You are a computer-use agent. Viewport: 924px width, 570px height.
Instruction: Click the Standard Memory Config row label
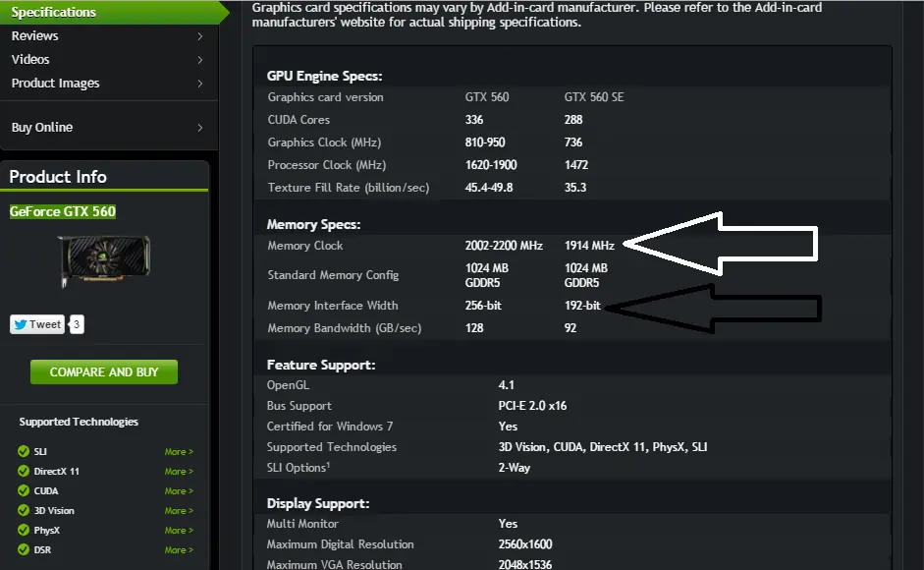tap(333, 275)
